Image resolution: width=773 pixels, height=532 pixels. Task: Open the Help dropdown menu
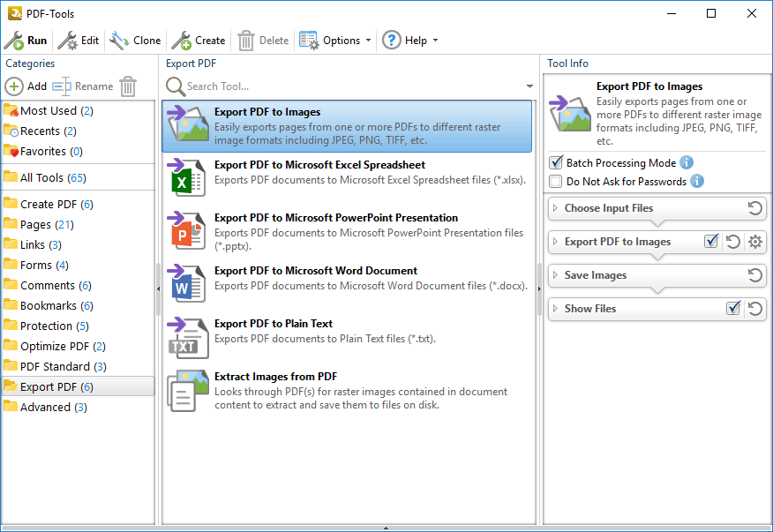(410, 41)
